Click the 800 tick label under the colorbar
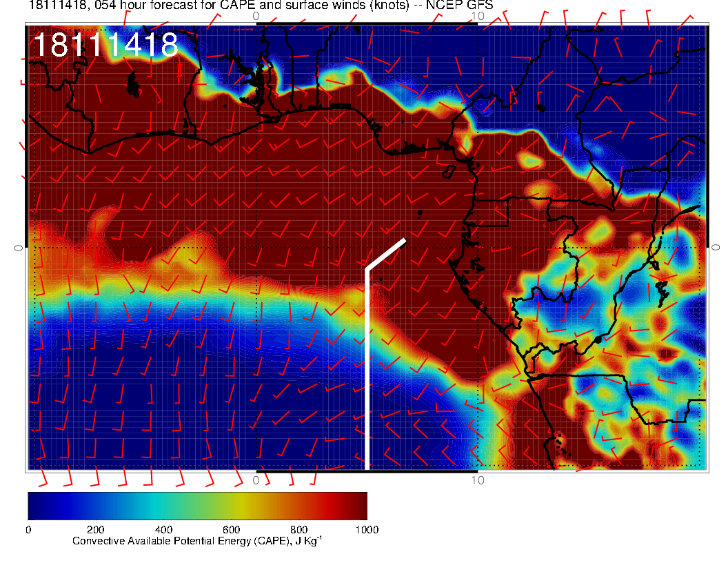 point(299,530)
